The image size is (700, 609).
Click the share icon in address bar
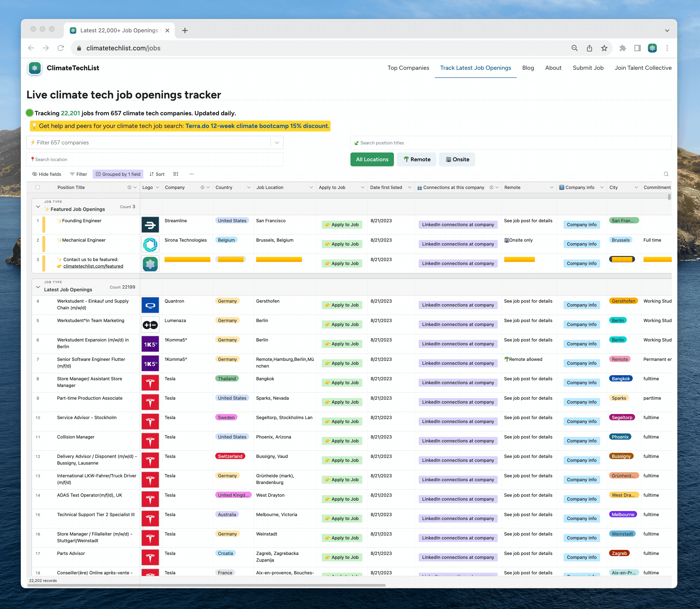pos(589,48)
